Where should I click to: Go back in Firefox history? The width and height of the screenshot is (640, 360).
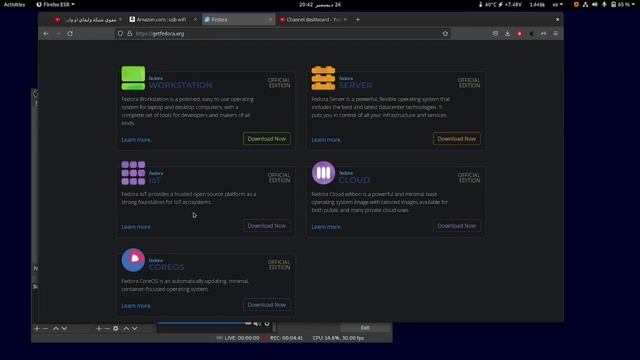[46, 33]
